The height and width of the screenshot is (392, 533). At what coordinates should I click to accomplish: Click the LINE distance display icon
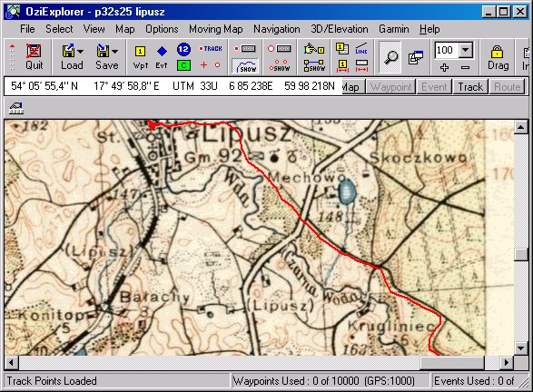click(361, 49)
